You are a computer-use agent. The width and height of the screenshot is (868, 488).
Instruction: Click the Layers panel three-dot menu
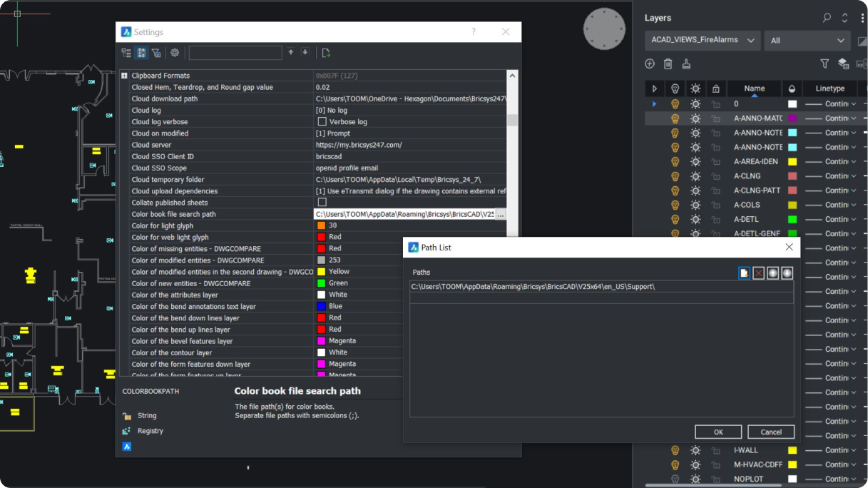coord(862,18)
